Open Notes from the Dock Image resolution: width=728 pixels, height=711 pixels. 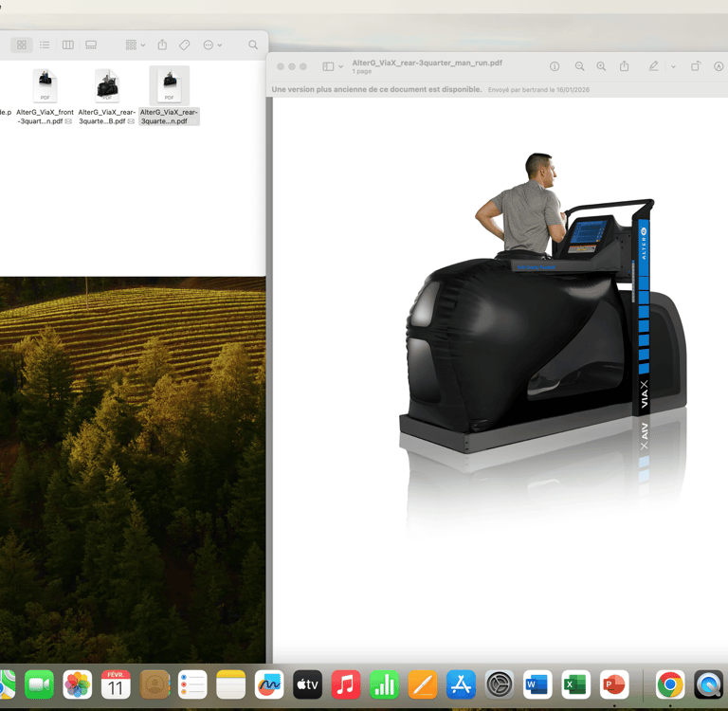(230, 684)
